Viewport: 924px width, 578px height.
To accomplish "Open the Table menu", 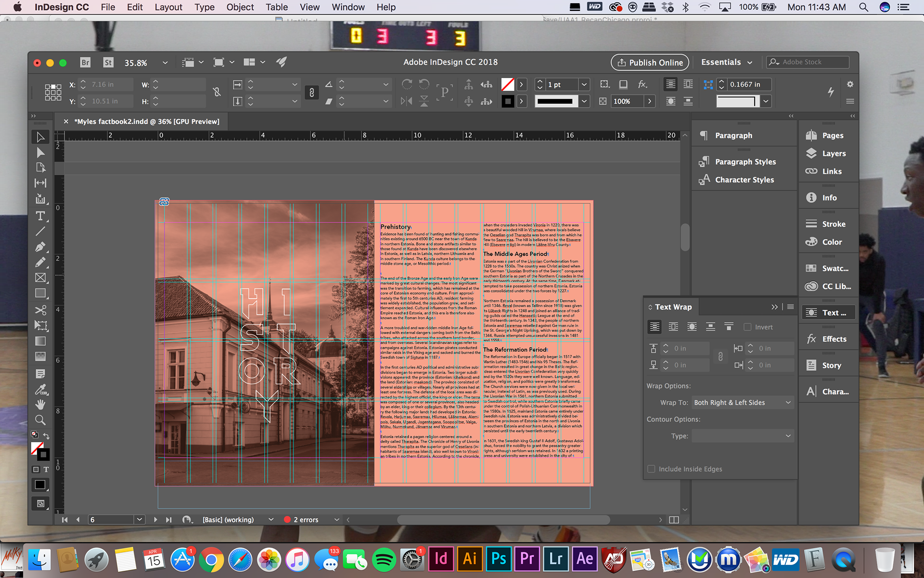I will pos(277,7).
